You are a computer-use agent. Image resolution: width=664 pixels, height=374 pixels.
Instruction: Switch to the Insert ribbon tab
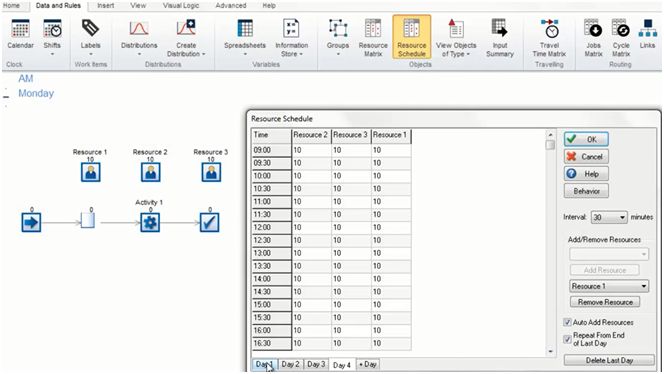pos(105,6)
